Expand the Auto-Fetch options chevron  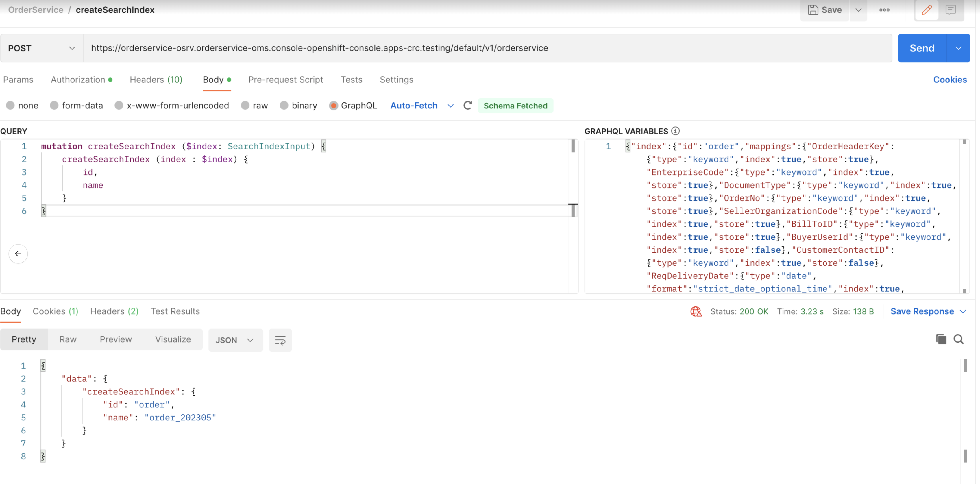click(450, 106)
